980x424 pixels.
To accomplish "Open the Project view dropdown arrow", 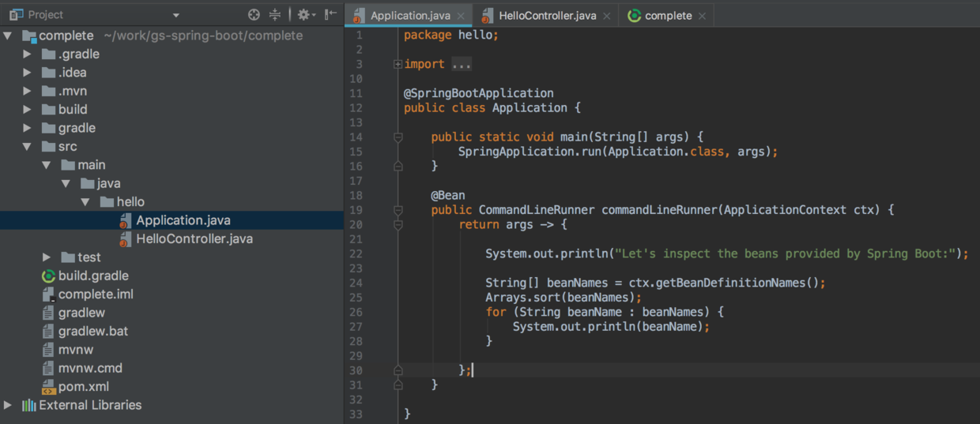I will [x=175, y=15].
